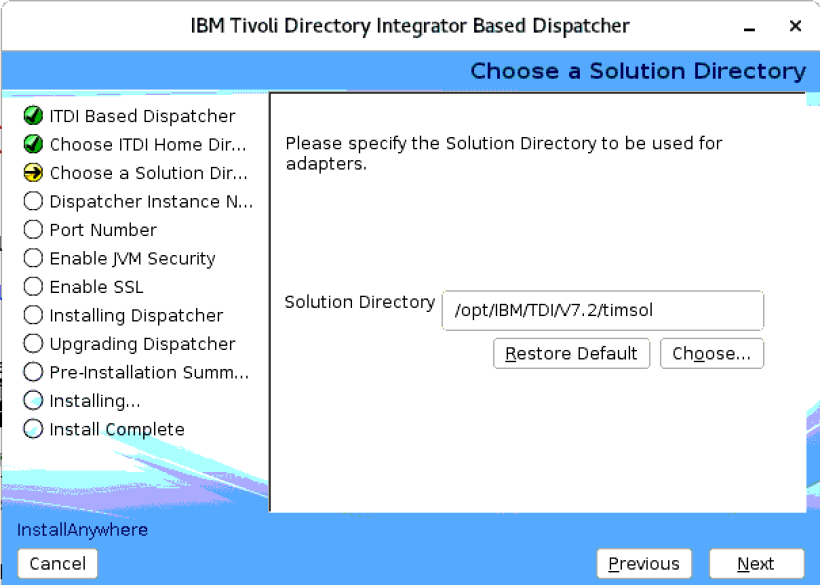Image resolution: width=820 pixels, height=585 pixels.
Task: Select 'Enable JVM Security' step text
Action: [132, 259]
